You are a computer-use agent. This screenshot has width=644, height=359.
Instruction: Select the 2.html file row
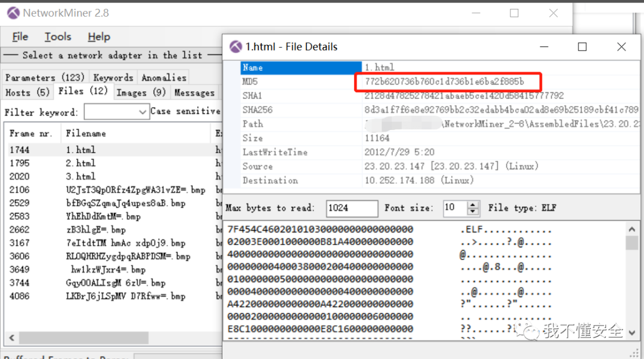tap(114, 163)
